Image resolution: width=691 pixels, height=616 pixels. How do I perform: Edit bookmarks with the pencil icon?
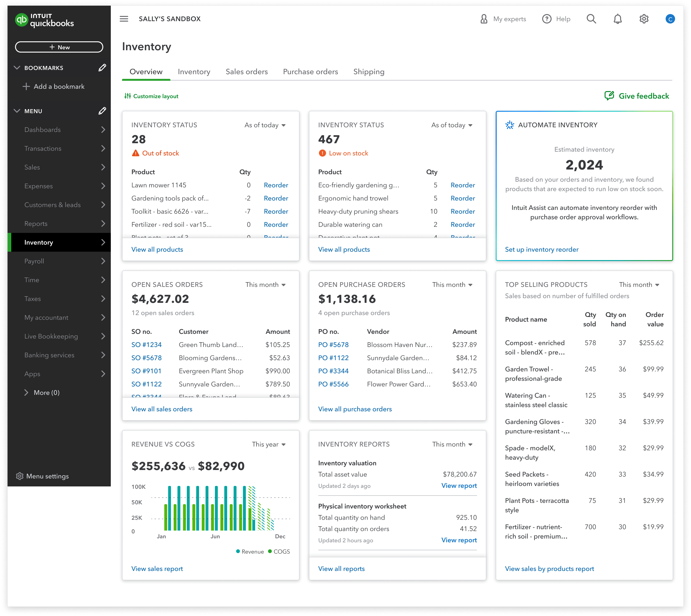tap(102, 68)
